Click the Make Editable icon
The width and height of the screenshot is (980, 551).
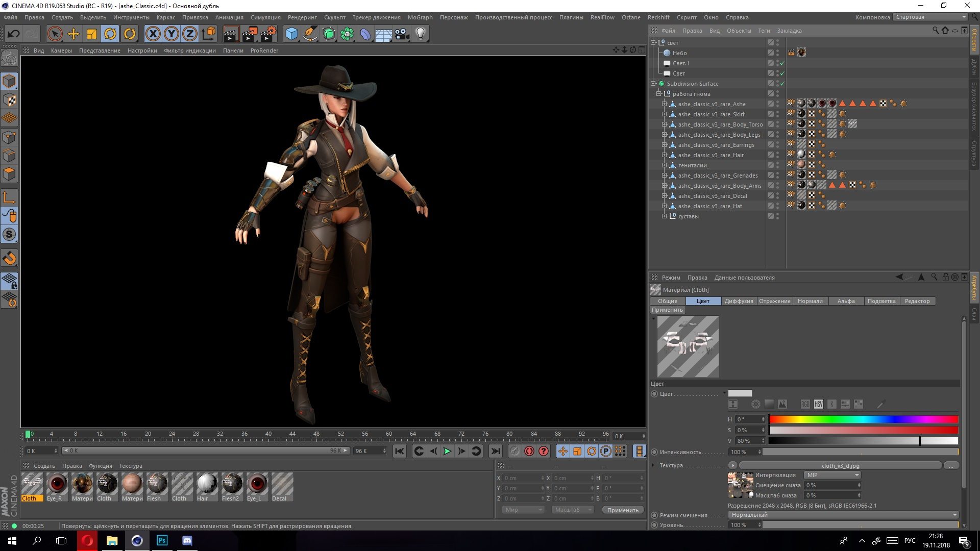(9, 58)
